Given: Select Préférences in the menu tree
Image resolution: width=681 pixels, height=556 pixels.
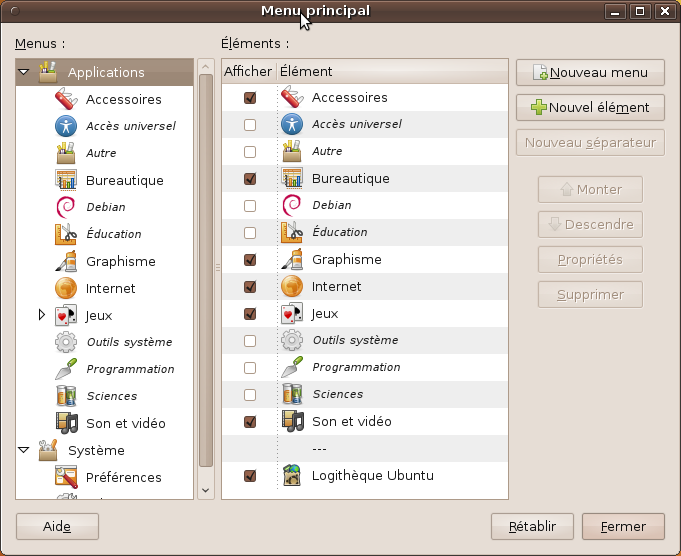Looking at the screenshot, I should tap(123, 477).
